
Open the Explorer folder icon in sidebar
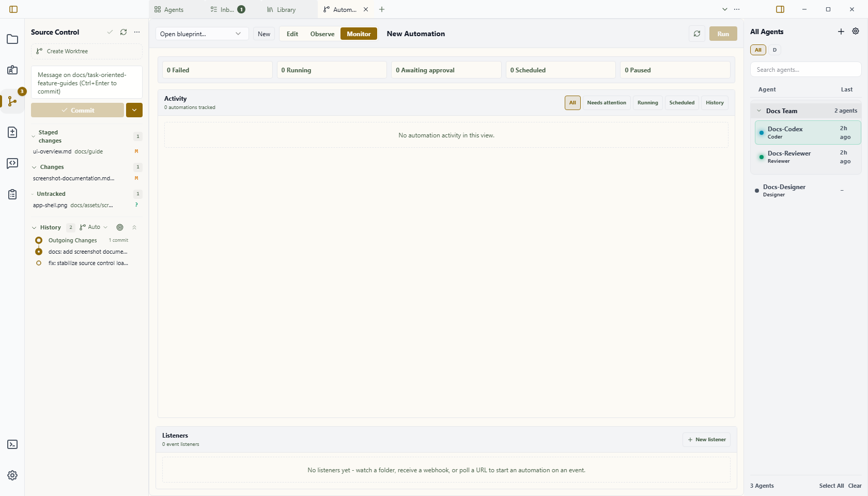pos(12,39)
